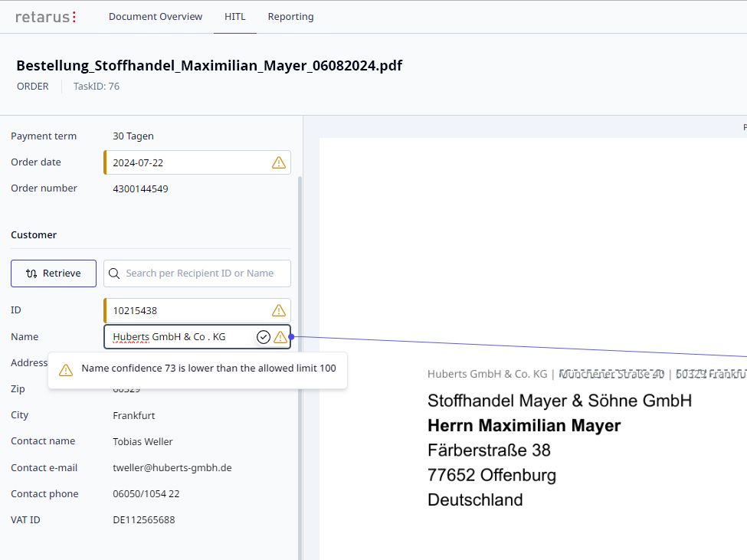The height and width of the screenshot is (560, 747).
Task: Click the retrieve arrows icon
Action: click(31, 273)
